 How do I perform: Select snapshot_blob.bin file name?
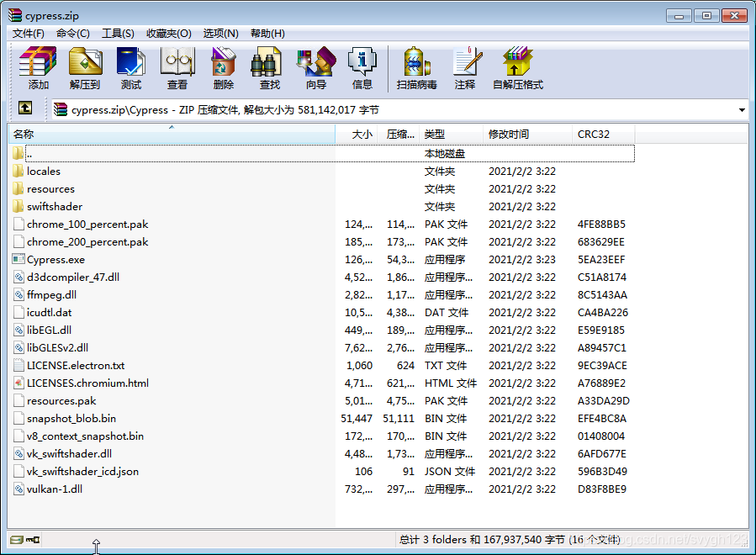point(71,419)
